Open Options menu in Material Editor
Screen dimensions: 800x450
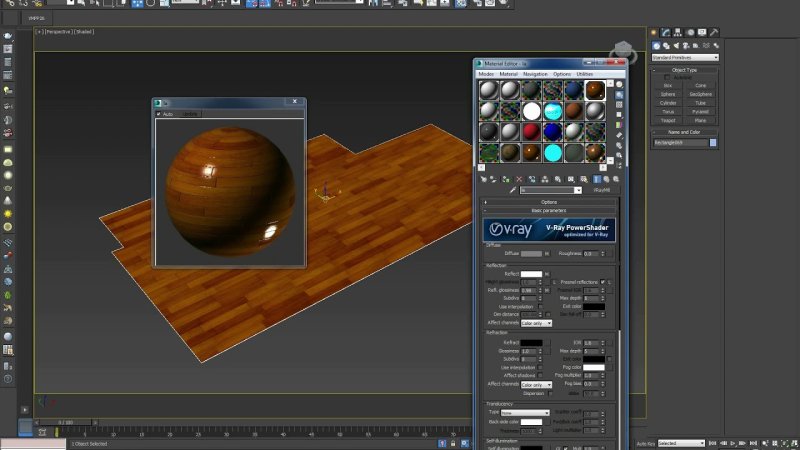click(562, 74)
